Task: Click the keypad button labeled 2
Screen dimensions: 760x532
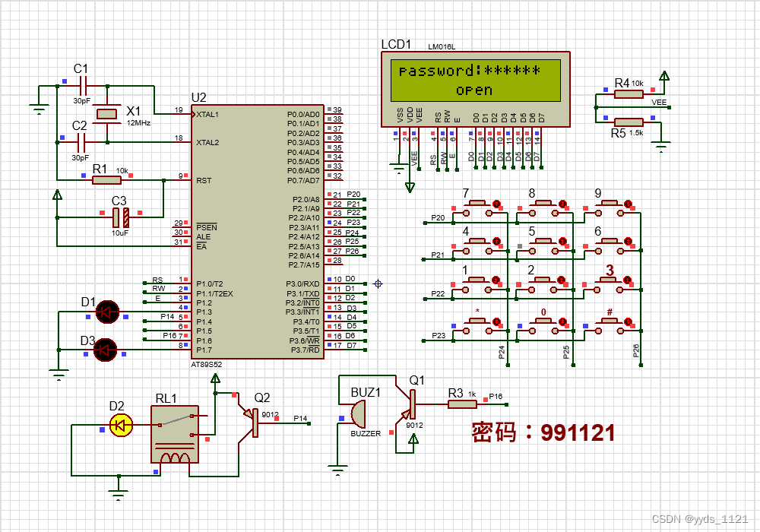Action: pos(544,284)
